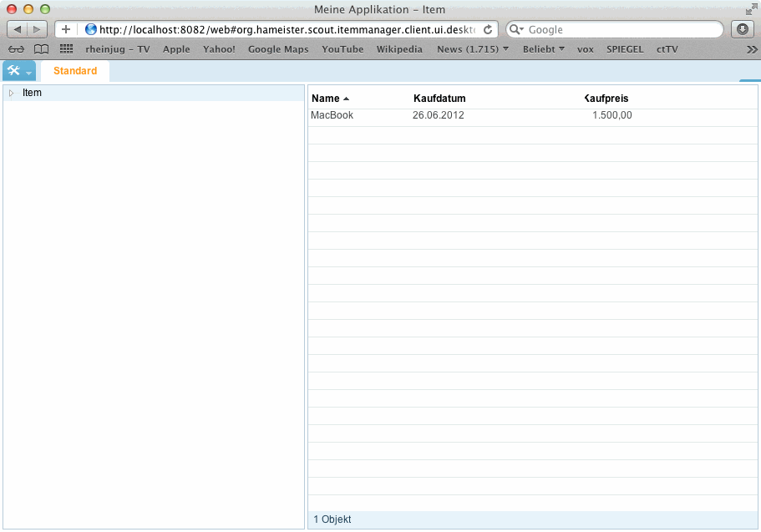Reload the page with the refresh icon
Viewport: 761px width, 532px height.
tap(488, 29)
